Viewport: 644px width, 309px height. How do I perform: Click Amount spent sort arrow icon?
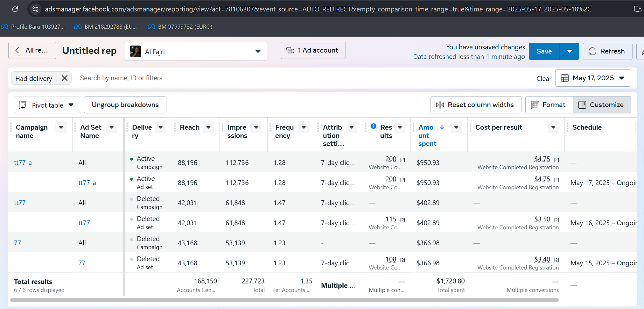[442, 127]
